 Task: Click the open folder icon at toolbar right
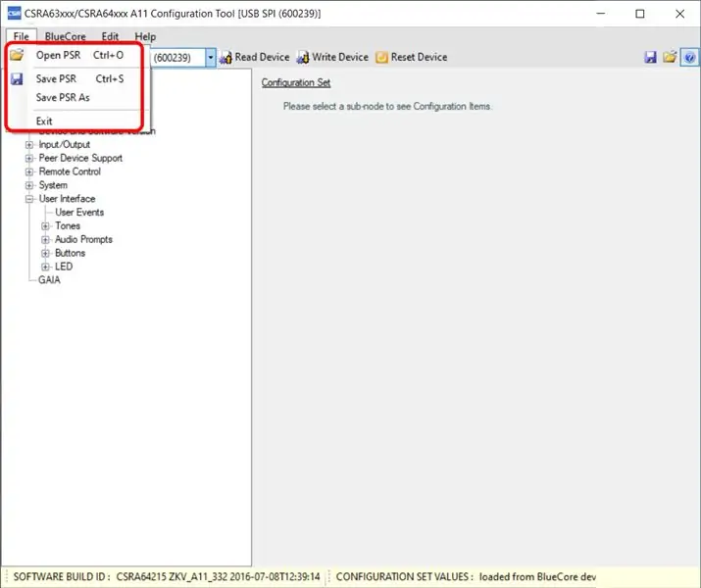pos(670,57)
